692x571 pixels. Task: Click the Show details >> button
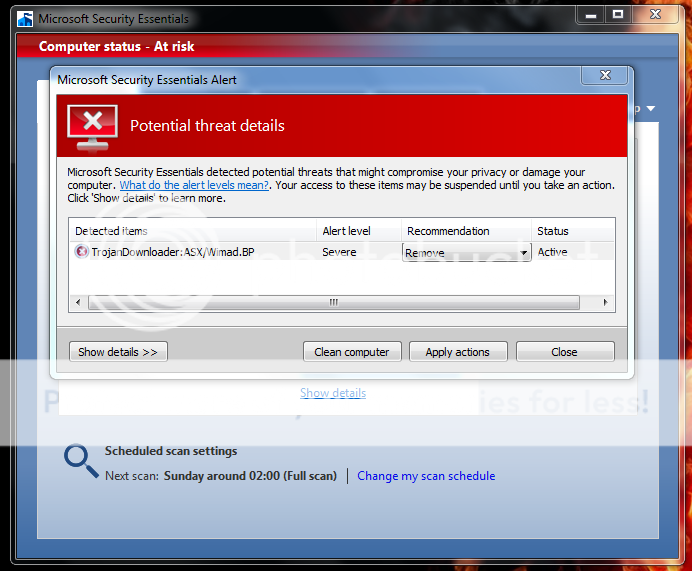click(118, 352)
